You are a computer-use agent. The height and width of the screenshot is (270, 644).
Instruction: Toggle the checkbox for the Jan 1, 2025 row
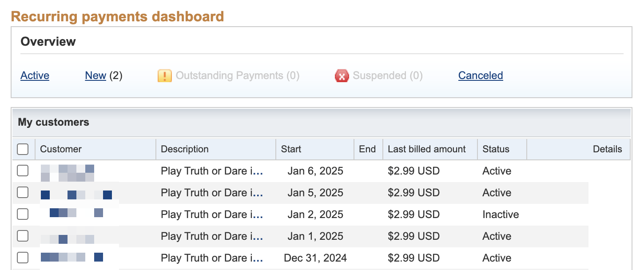[23, 236]
